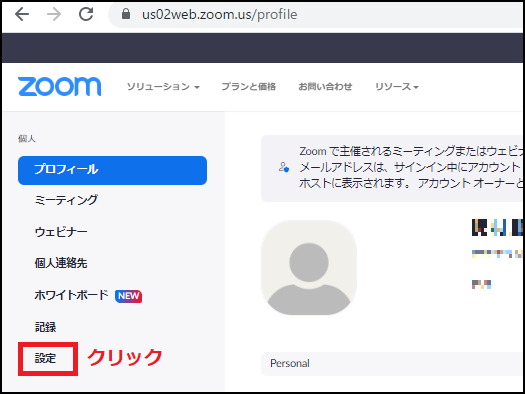525x394 pixels.
Task: Click the user privacy icon in notice
Action: (x=284, y=167)
